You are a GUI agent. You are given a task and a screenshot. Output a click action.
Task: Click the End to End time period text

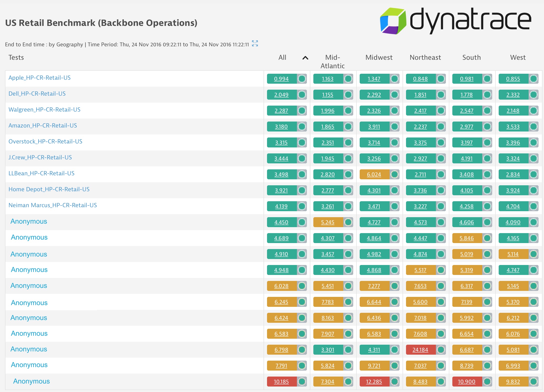pos(127,45)
